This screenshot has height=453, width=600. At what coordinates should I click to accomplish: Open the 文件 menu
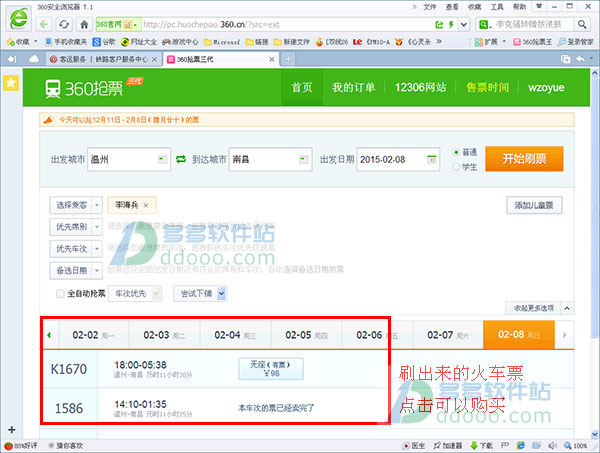[x=430, y=7]
